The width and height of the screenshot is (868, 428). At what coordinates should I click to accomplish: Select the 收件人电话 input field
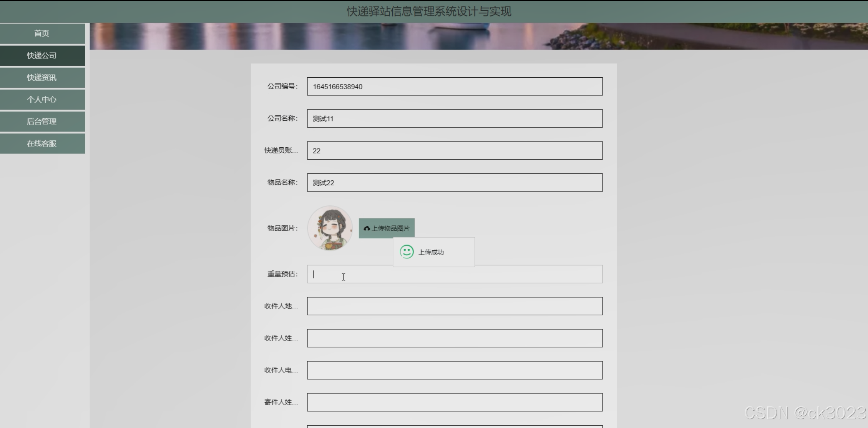[454, 370]
